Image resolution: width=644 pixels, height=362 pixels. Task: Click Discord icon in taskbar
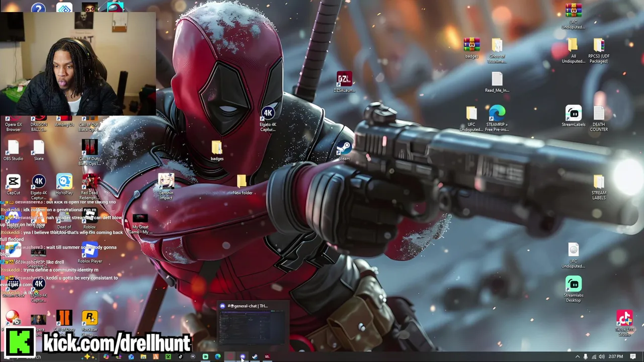click(243, 357)
